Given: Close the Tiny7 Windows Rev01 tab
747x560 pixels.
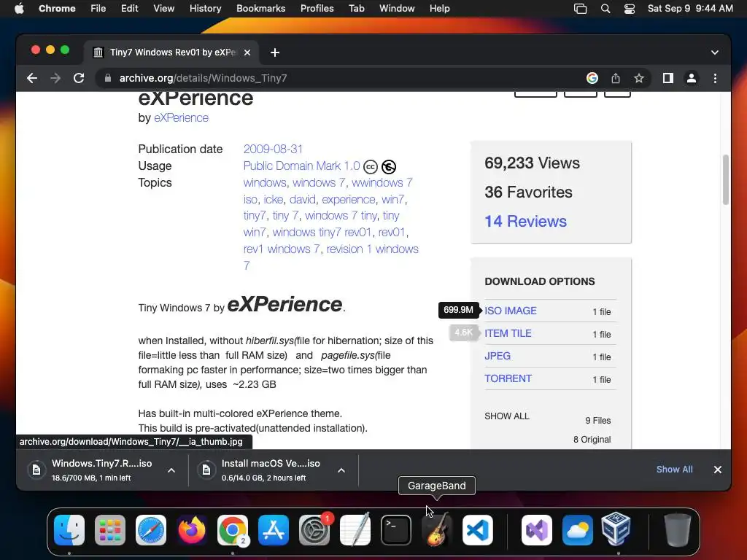Looking at the screenshot, I should [x=247, y=52].
